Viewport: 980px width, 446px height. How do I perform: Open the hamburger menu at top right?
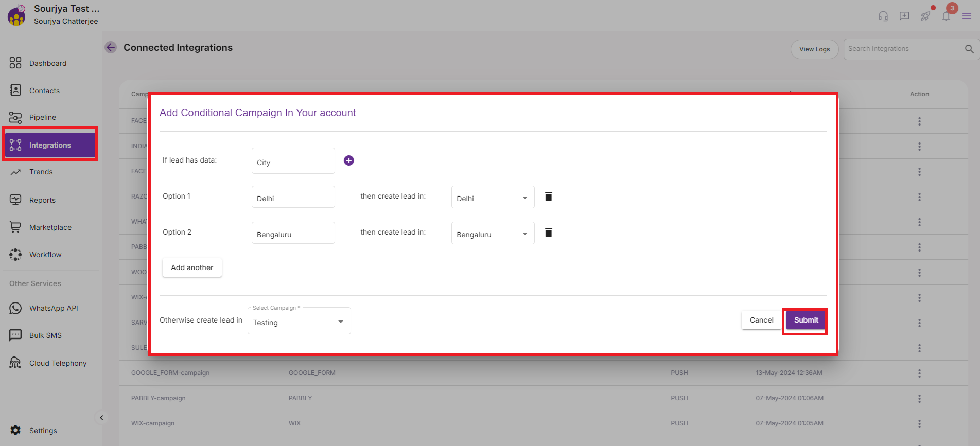tap(967, 16)
